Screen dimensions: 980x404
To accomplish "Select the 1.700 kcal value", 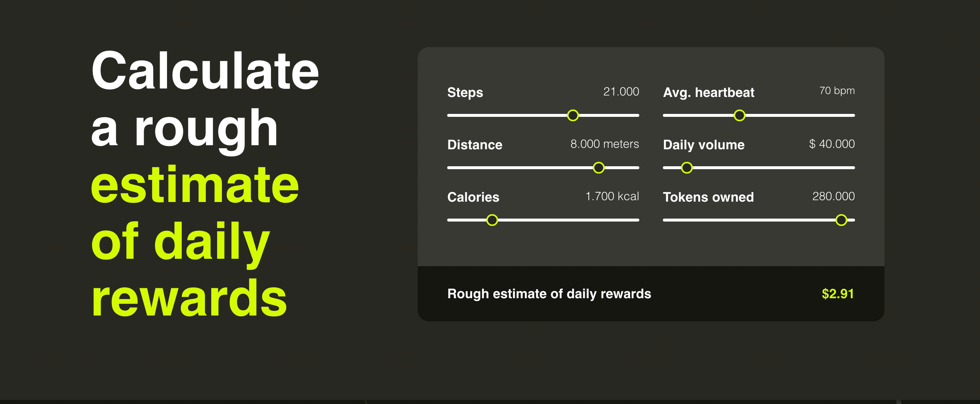I will point(612,196).
